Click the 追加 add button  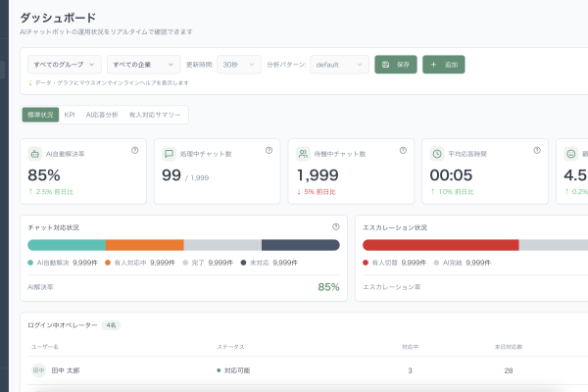click(x=444, y=65)
